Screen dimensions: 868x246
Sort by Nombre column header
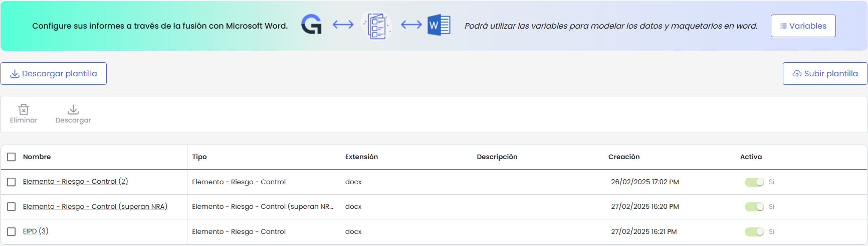tap(37, 157)
